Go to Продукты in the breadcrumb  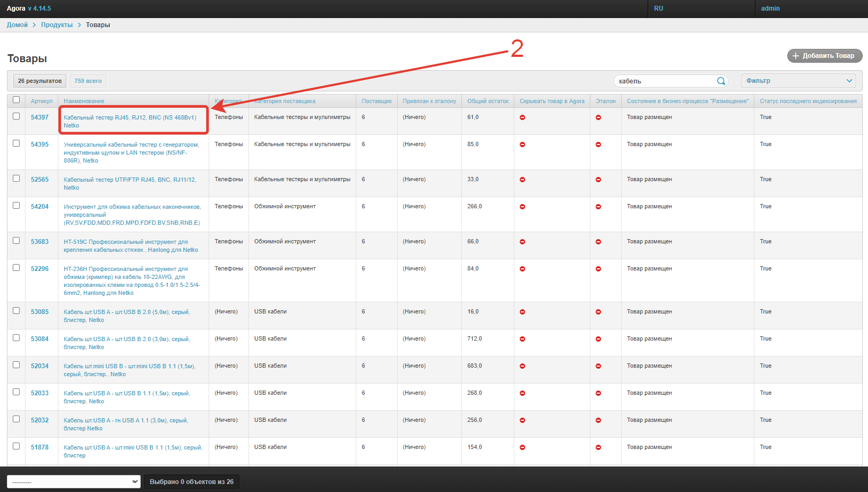pos(57,25)
